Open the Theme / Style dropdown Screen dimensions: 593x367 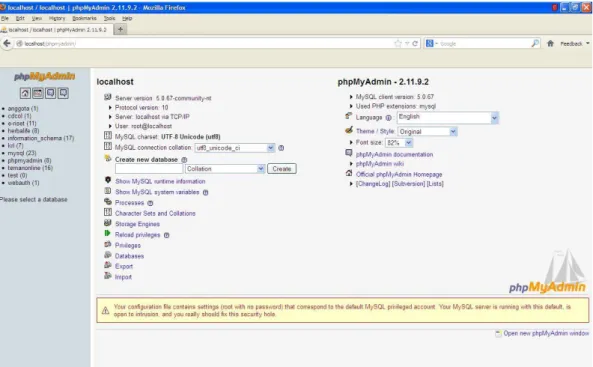click(x=427, y=132)
